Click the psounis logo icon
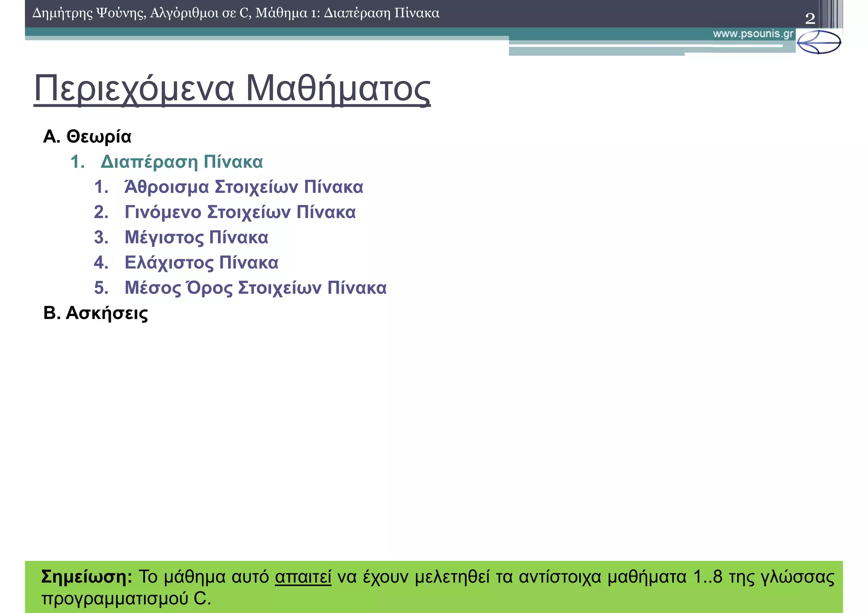This screenshot has height=613, width=868. [x=818, y=42]
